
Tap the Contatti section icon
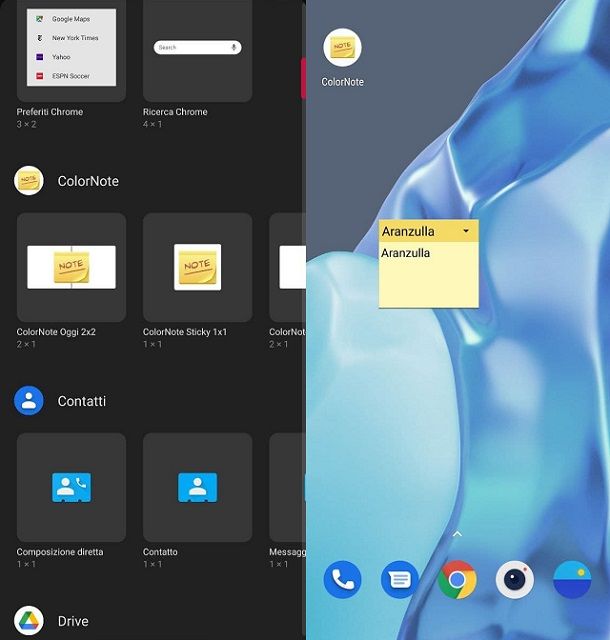click(x=29, y=400)
